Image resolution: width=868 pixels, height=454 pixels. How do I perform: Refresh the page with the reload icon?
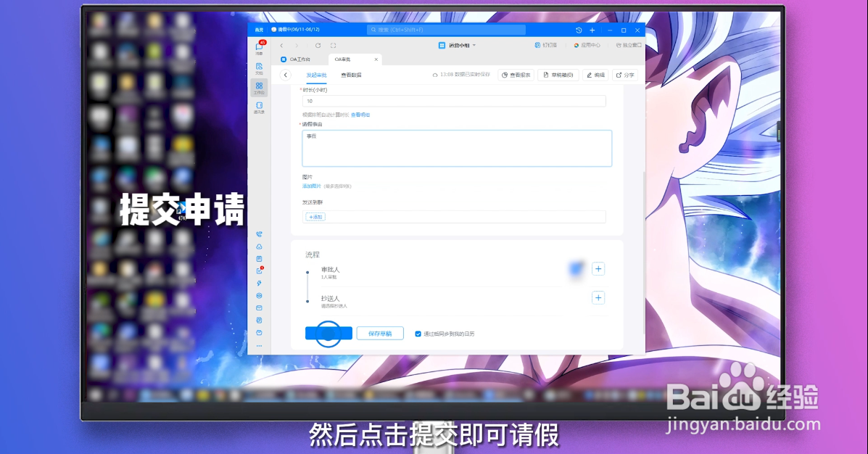(318, 46)
